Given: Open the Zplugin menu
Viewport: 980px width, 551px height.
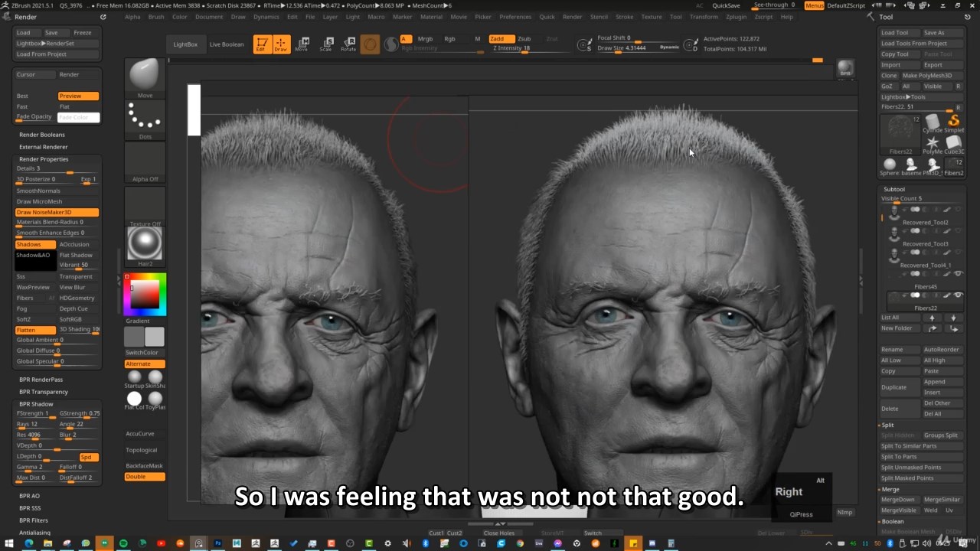Looking at the screenshot, I should click(736, 16).
